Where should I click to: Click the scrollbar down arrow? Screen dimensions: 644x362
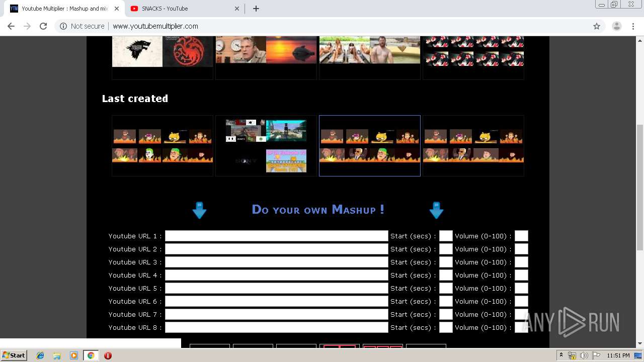639,343
